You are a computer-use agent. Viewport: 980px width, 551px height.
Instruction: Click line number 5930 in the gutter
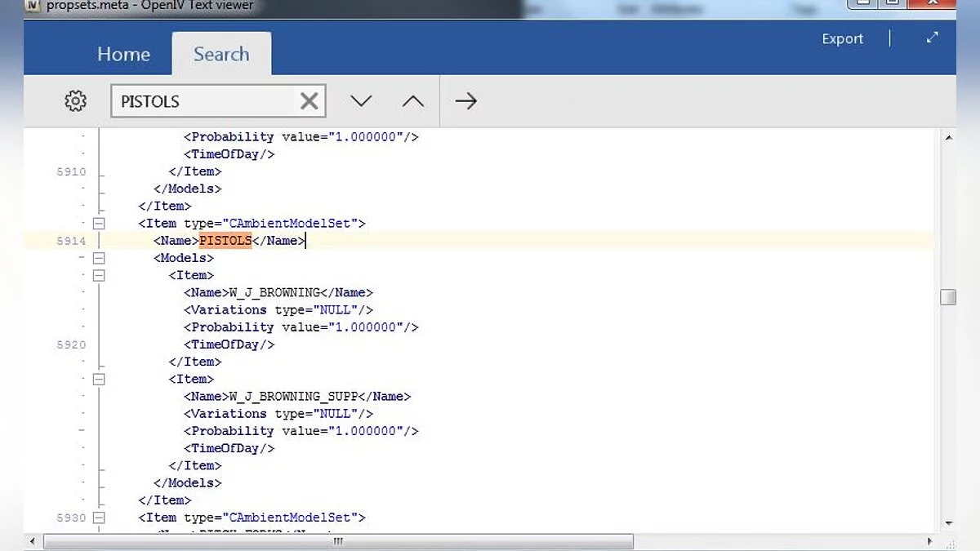71,518
